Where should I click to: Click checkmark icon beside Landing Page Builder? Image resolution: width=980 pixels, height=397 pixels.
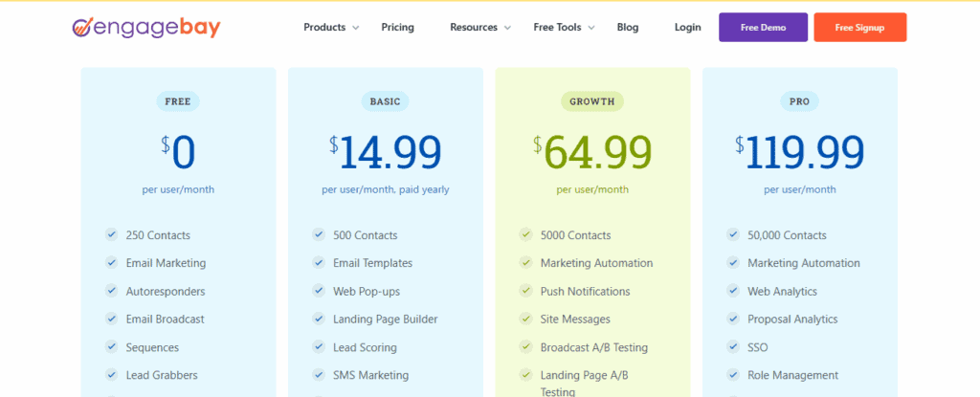pyautogui.click(x=319, y=319)
